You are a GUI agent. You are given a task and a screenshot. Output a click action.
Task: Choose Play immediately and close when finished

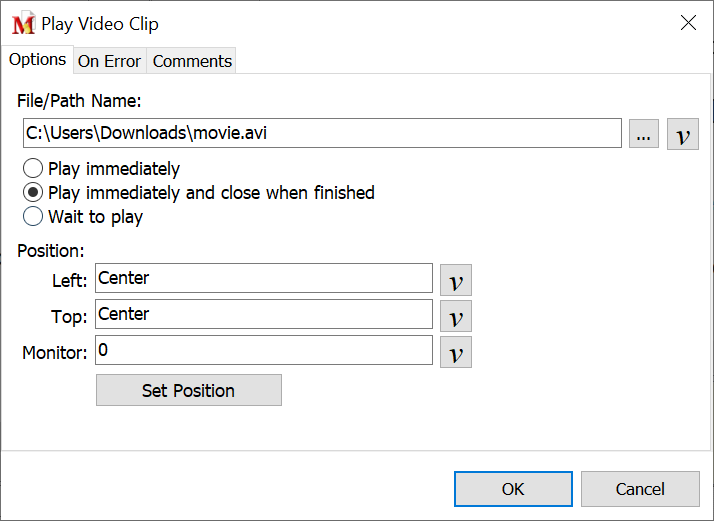click(33, 193)
